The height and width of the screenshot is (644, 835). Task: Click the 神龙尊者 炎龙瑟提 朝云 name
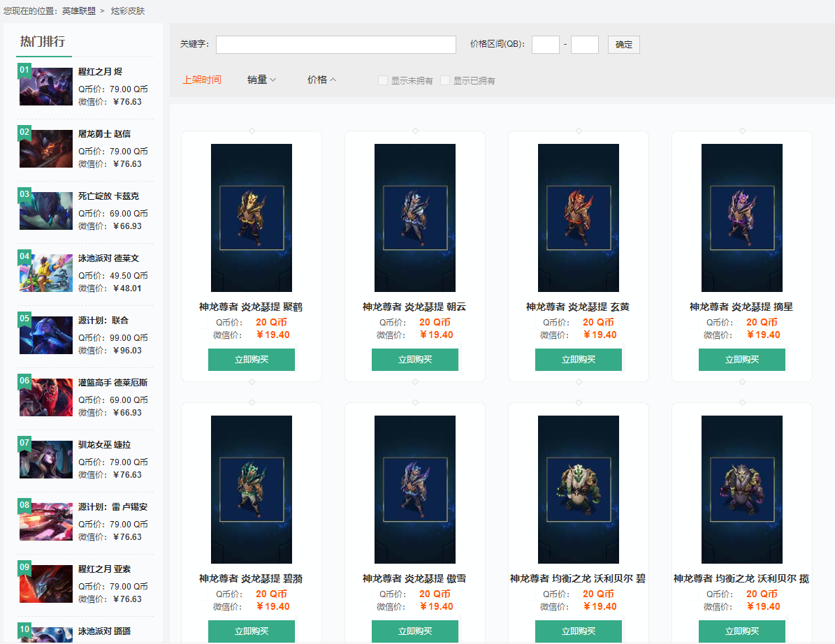tap(414, 307)
